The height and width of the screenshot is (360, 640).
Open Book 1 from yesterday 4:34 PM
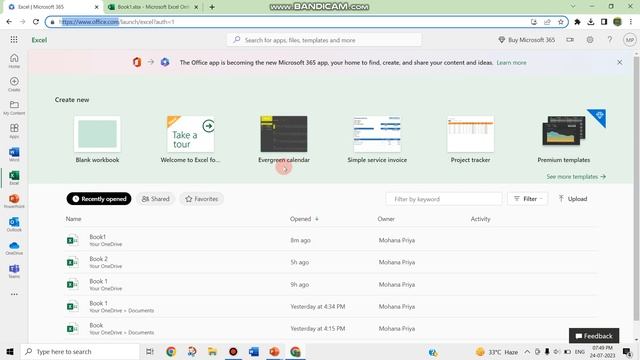(x=330, y=306)
